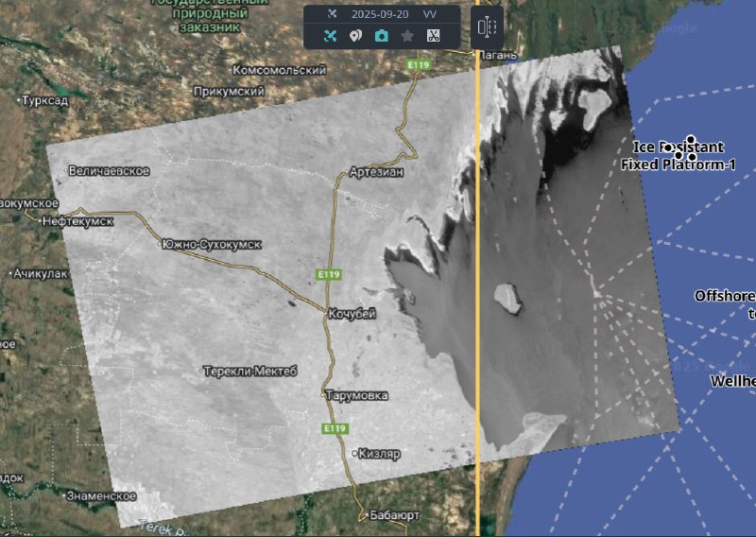The width and height of the screenshot is (756, 537).
Task: Click the Кизляр city marker
Action: (355, 454)
